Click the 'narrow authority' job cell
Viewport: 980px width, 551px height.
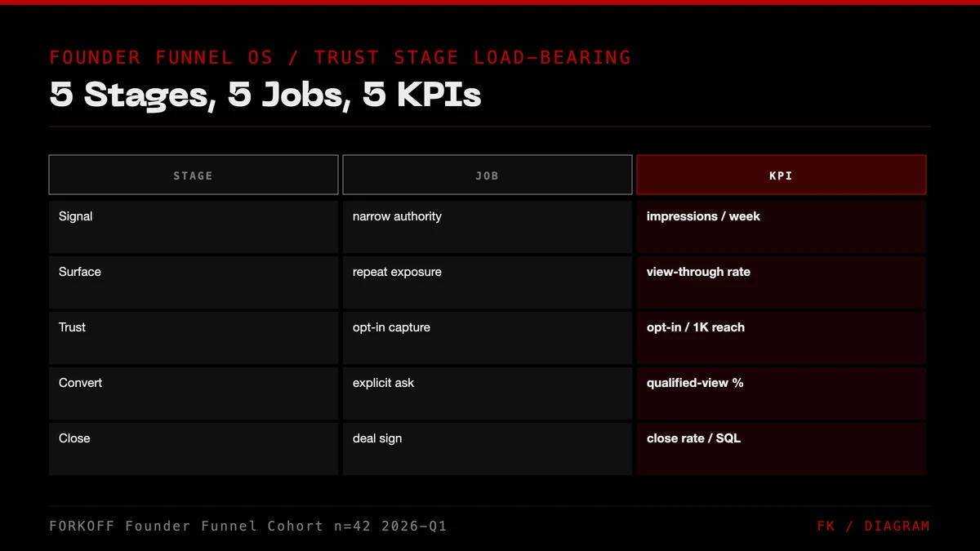[488, 227]
